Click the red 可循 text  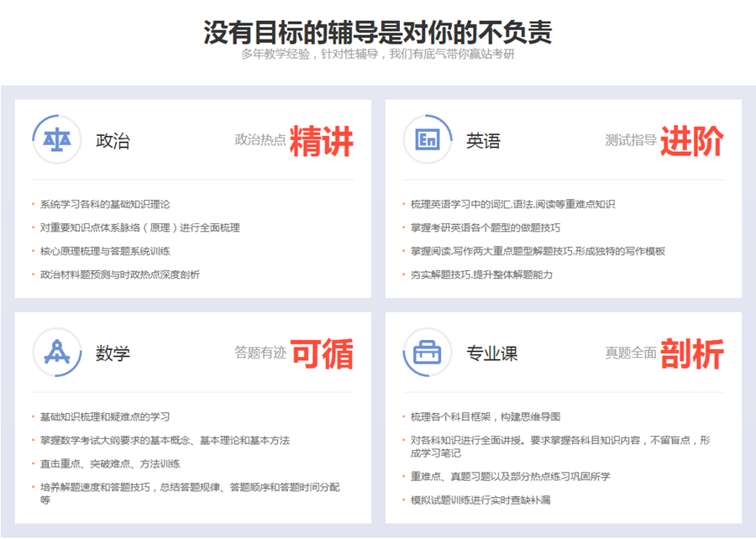coord(322,353)
